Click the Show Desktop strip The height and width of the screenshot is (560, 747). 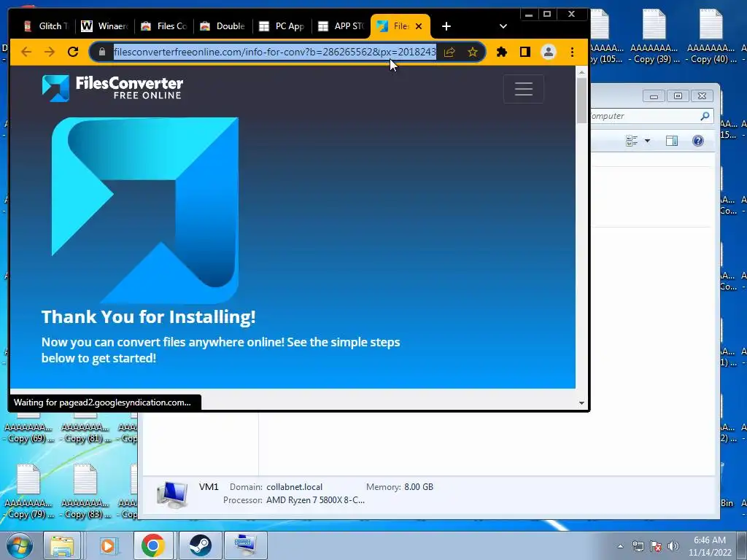tap(742, 545)
